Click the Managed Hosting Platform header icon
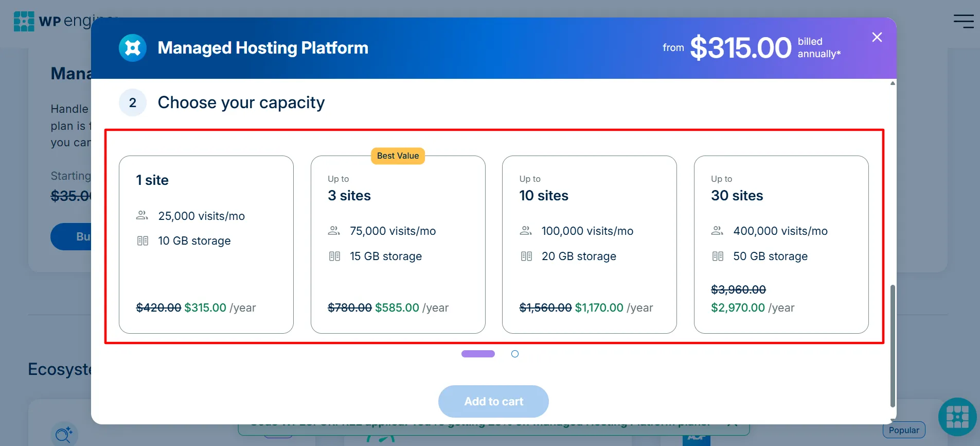Viewport: 980px width, 446px height. pos(133,48)
